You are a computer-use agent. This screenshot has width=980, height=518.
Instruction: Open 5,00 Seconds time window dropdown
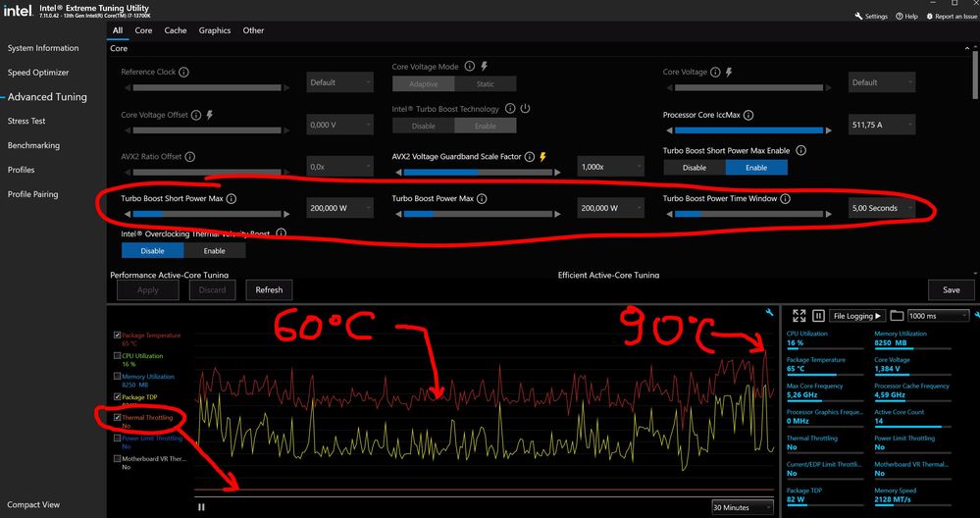[882, 208]
